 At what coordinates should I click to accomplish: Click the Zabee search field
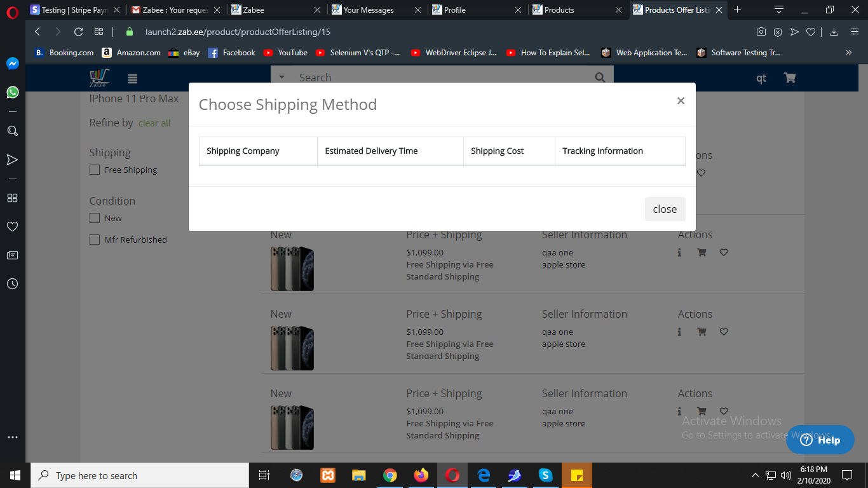point(442,78)
